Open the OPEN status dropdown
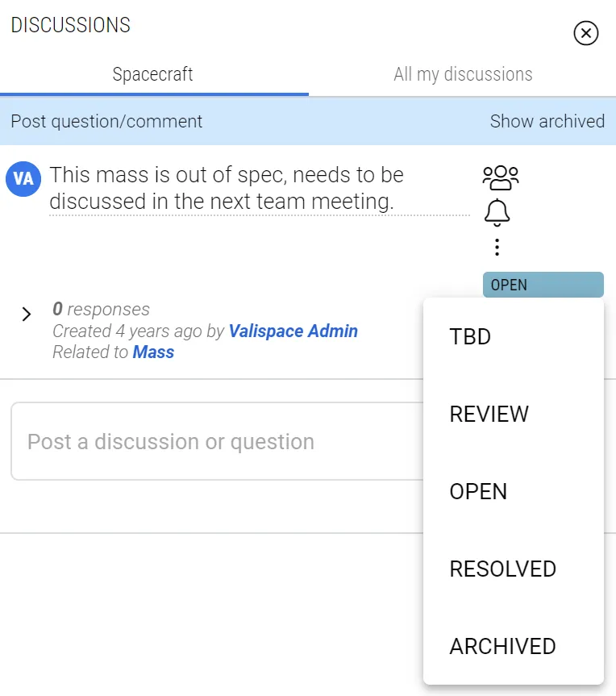This screenshot has width=616, height=696. pyautogui.click(x=543, y=285)
